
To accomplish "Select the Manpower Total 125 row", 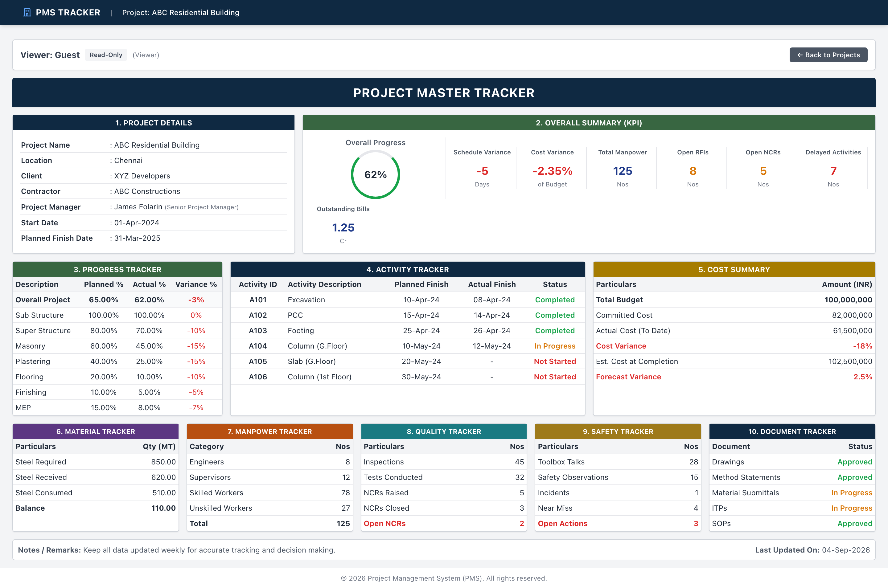I will [x=270, y=523].
